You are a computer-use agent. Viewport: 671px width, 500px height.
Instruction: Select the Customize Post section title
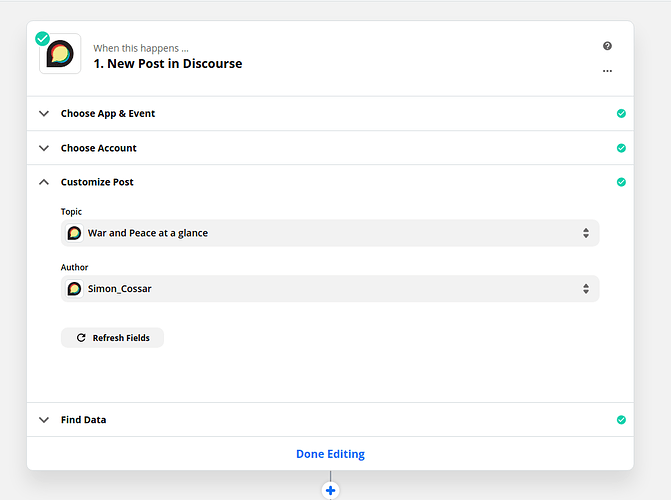pos(97,182)
